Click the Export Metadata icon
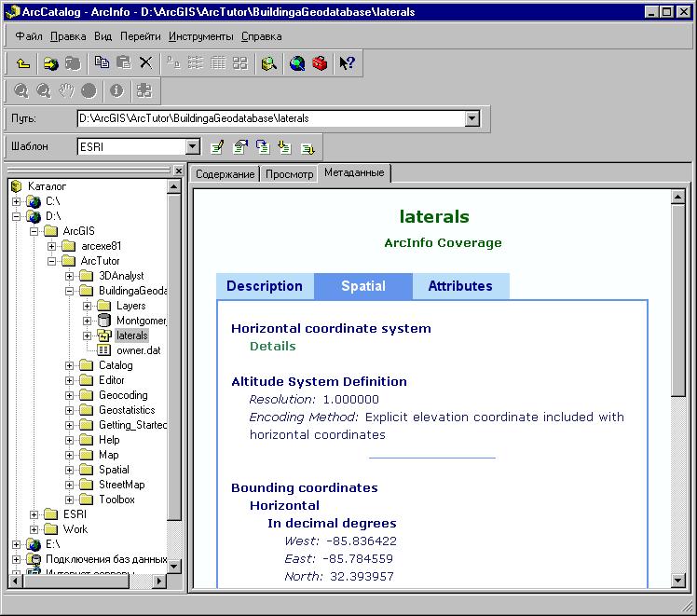Screen dimensions: 697x616 pyautogui.click(x=307, y=147)
